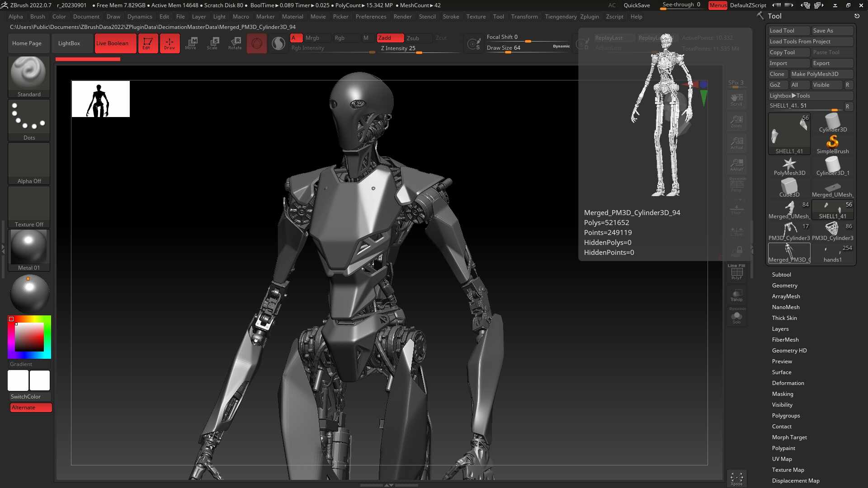The height and width of the screenshot is (488, 868).
Task: Open the Zplugin menu
Action: (590, 17)
